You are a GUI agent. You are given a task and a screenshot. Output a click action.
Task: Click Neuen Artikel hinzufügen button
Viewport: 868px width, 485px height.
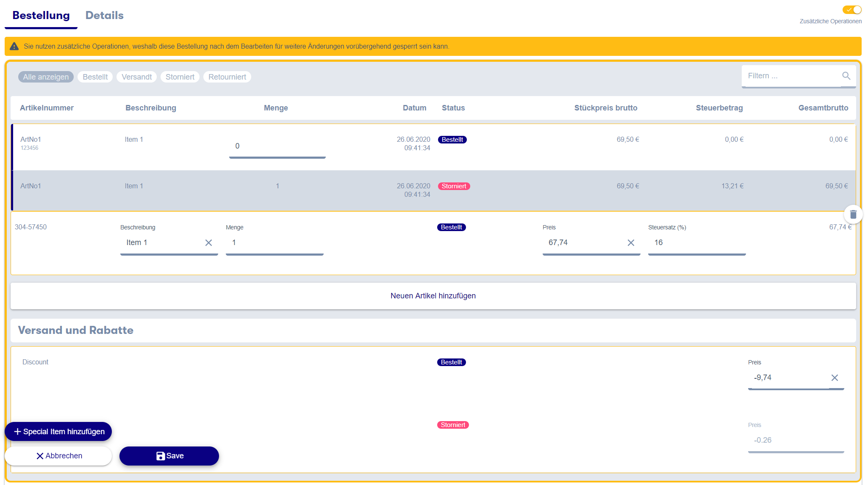[x=433, y=296]
